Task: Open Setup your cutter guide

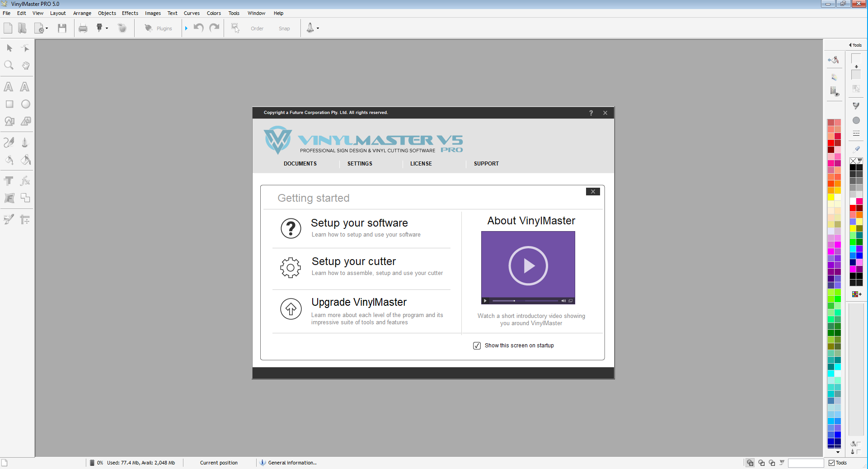Action: pyautogui.click(x=354, y=261)
